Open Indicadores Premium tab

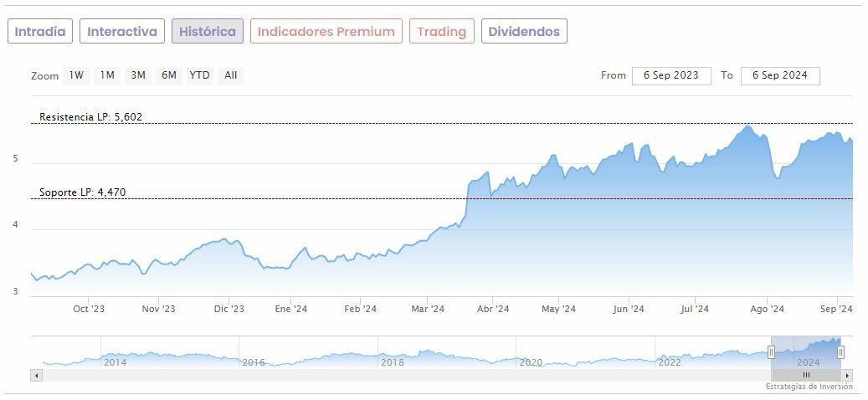pos(326,32)
